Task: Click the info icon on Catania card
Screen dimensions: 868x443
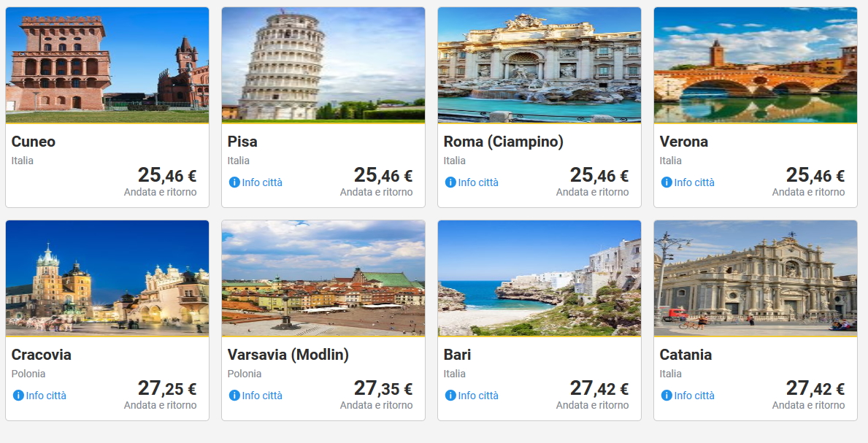Action: 667,396
